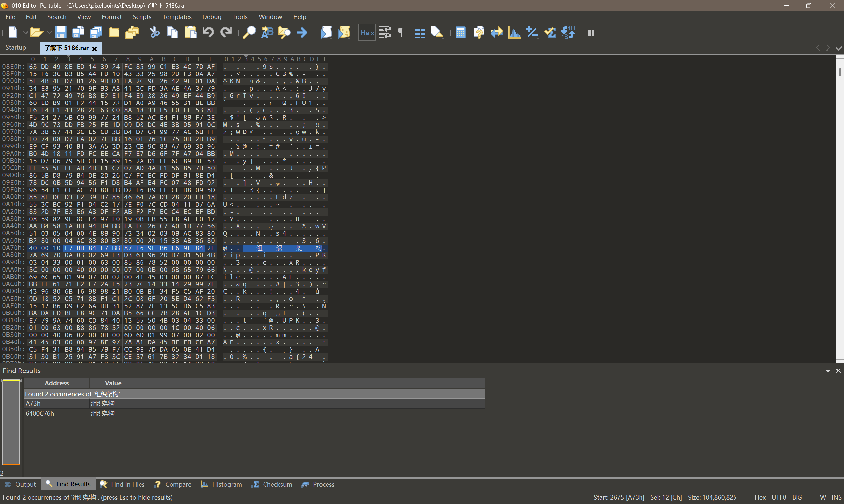
Task: Open Find Results panel options dropdown
Action: tap(828, 371)
